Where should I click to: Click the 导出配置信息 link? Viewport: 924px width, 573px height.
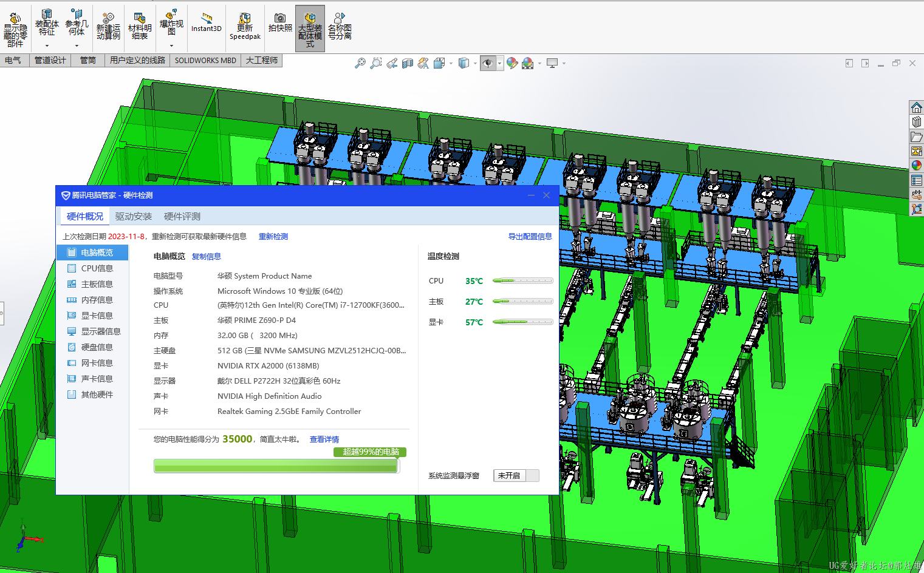pos(530,237)
